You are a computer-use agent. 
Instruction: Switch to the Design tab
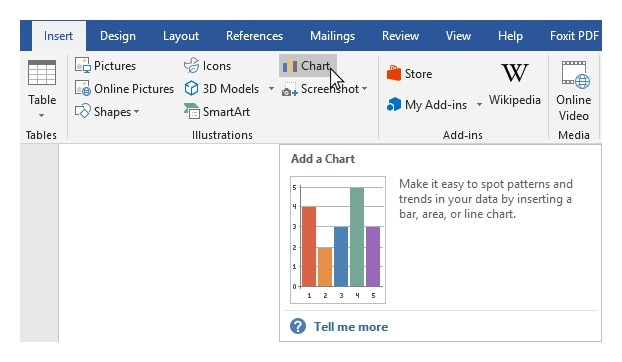(x=117, y=36)
